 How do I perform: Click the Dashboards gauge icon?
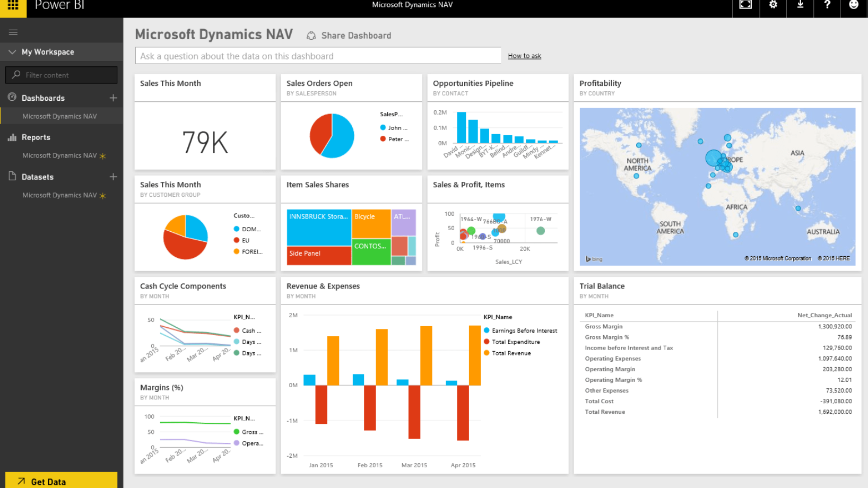(12, 98)
